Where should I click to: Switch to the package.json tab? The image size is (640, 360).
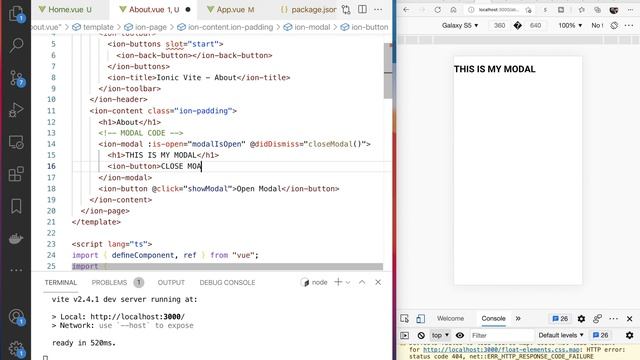(x=308, y=9)
